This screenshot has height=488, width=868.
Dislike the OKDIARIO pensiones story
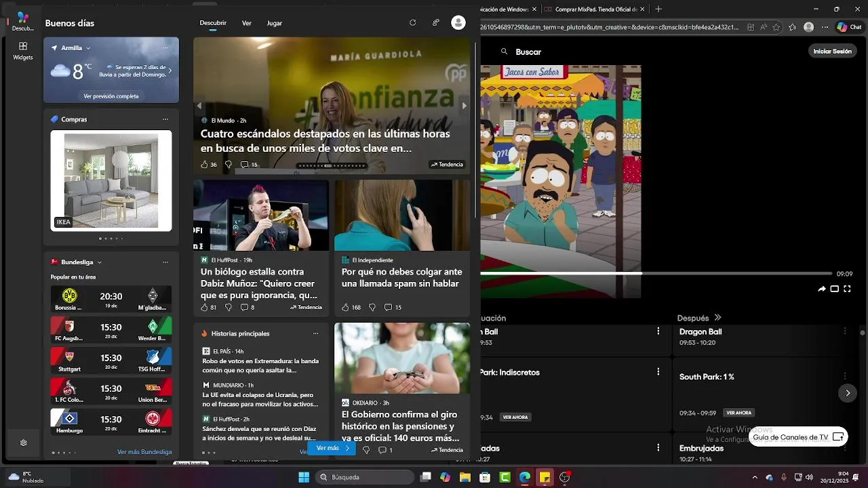click(x=366, y=450)
